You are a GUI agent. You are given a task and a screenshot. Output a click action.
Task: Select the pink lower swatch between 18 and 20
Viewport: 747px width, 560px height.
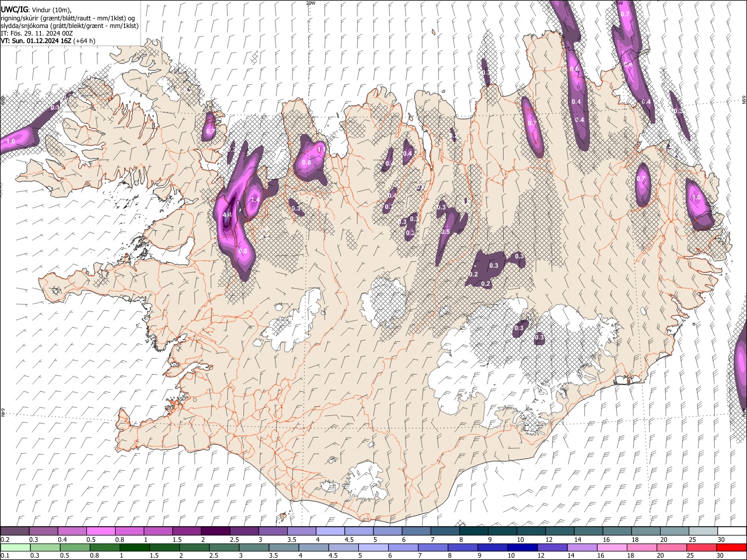click(642, 547)
